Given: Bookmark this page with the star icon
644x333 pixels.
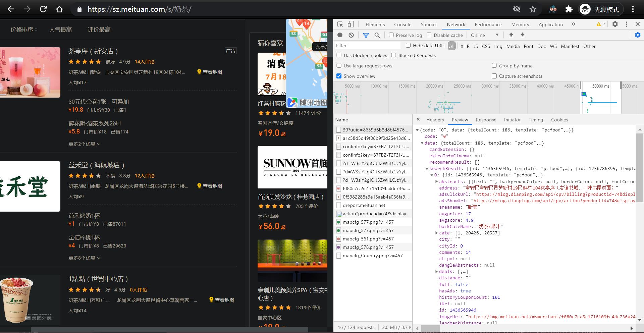Looking at the screenshot, I should [x=533, y=9].
